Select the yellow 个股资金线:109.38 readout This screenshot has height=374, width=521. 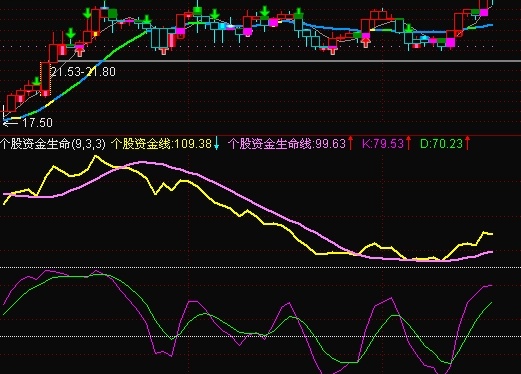click(161, 144)
